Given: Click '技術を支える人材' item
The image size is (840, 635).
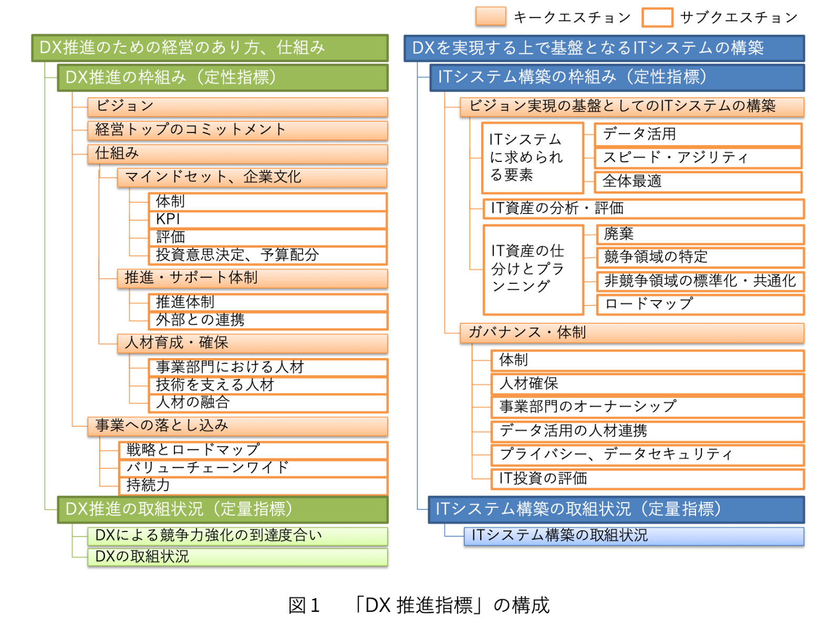Looking at the screenshot, I should (268, 385).
